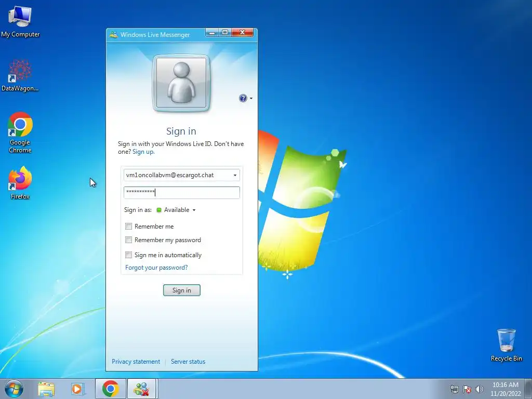The image size is (532, 399).
Task: Open the Available status dropdown
Action: click(x=176, y=210)
